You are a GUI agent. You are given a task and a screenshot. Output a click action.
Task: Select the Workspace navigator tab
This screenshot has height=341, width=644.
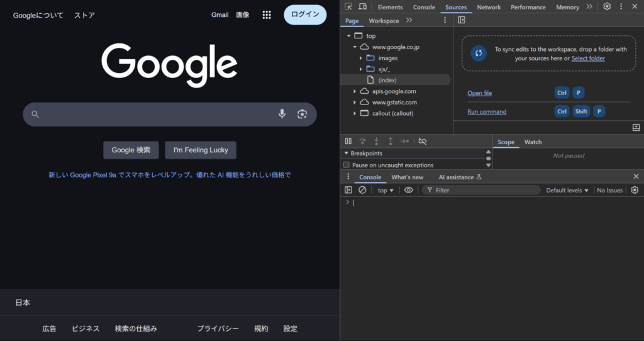(x=384, y=21)
